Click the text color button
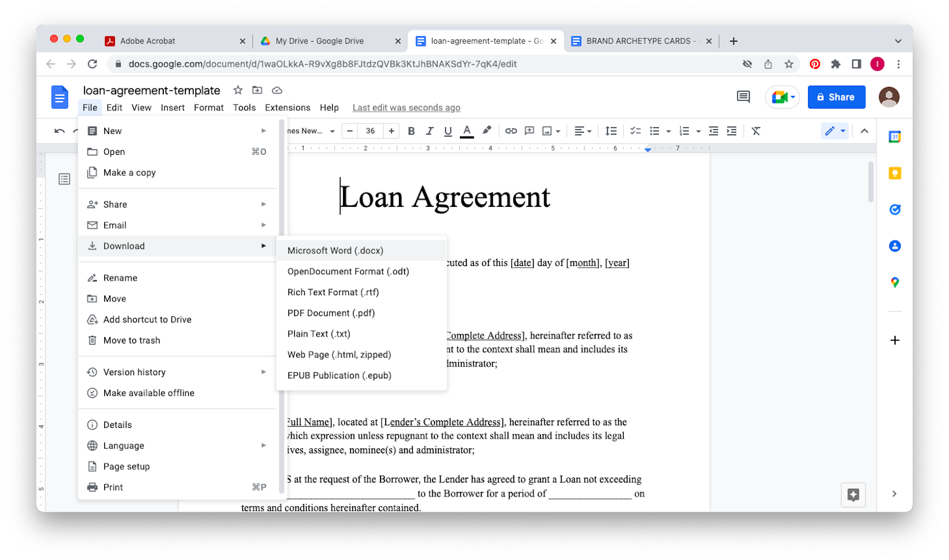The image size is (949, 560). pos(467,131)
